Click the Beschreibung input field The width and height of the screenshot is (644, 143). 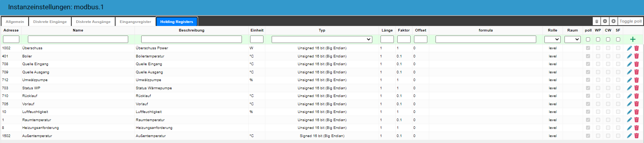pos(191,39)
